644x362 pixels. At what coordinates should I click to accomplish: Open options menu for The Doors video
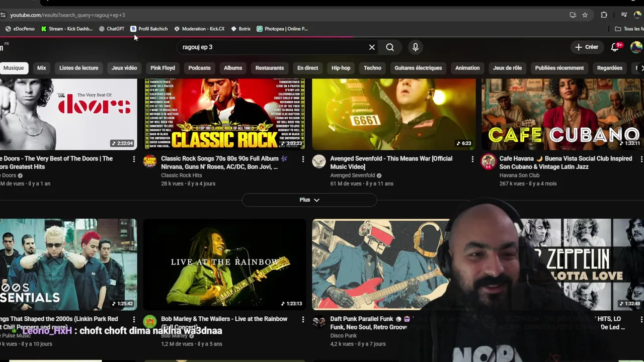click(x=134, y=159)
